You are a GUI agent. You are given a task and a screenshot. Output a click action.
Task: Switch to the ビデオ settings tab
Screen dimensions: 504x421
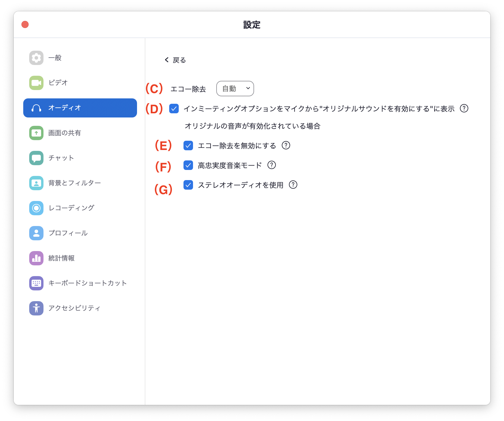[80, 83]
